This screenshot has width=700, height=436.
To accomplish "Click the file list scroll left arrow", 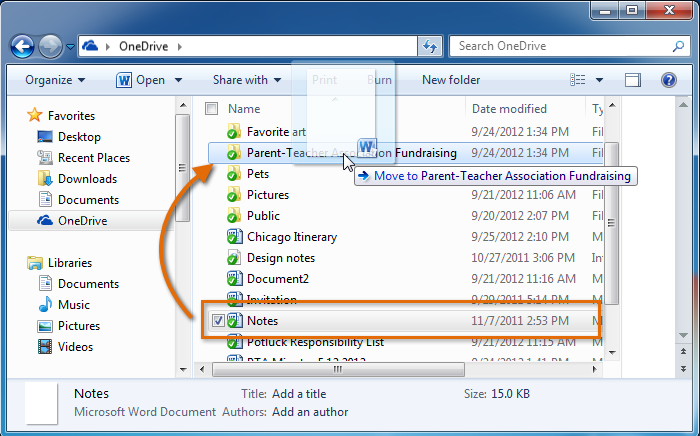I will coord(202,369).
